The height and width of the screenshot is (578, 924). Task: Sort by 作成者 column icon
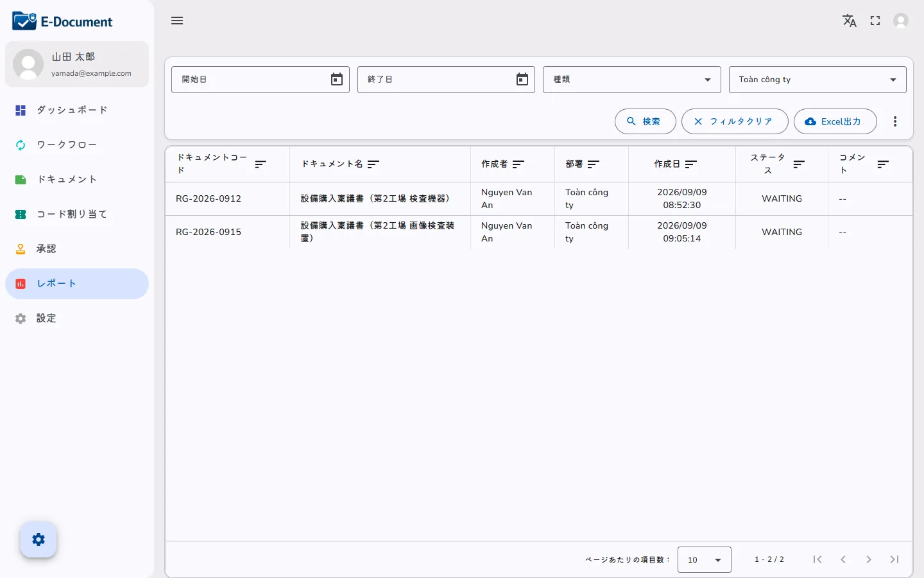(518, 164)
